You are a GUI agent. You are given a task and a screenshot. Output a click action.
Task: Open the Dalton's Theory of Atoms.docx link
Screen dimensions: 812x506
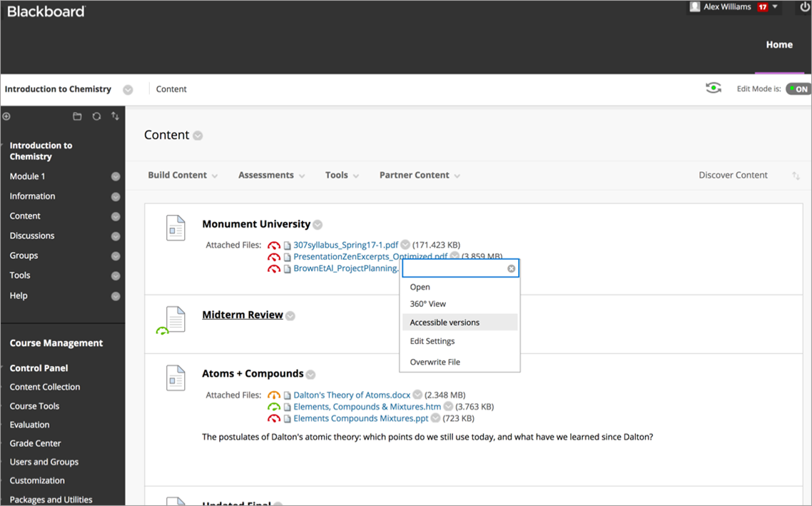(351, 395)
